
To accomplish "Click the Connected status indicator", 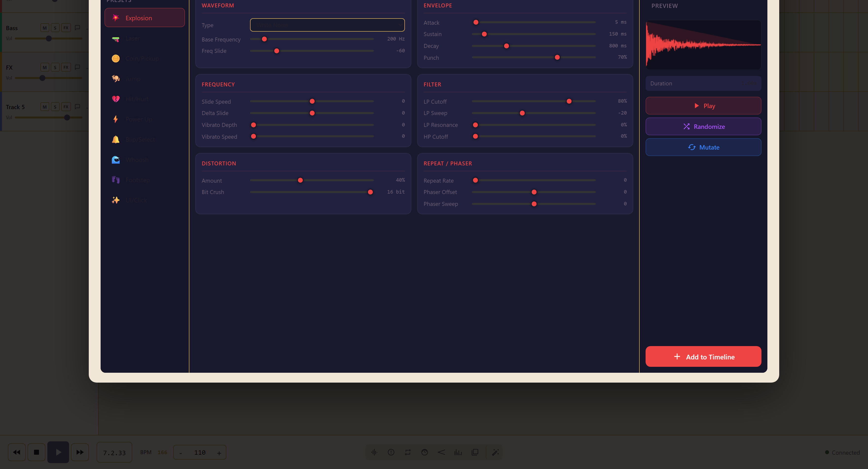I will click(x=842, y=452).
